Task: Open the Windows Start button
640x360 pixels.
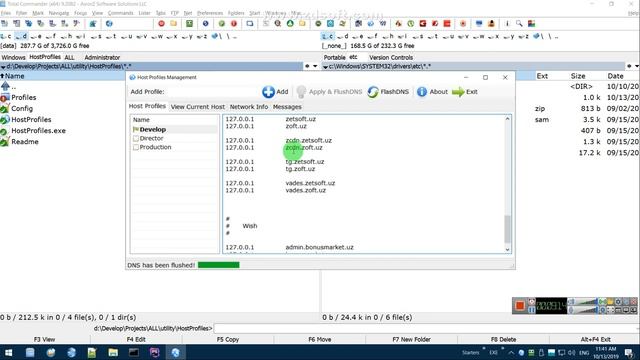Action: [8, 353]
